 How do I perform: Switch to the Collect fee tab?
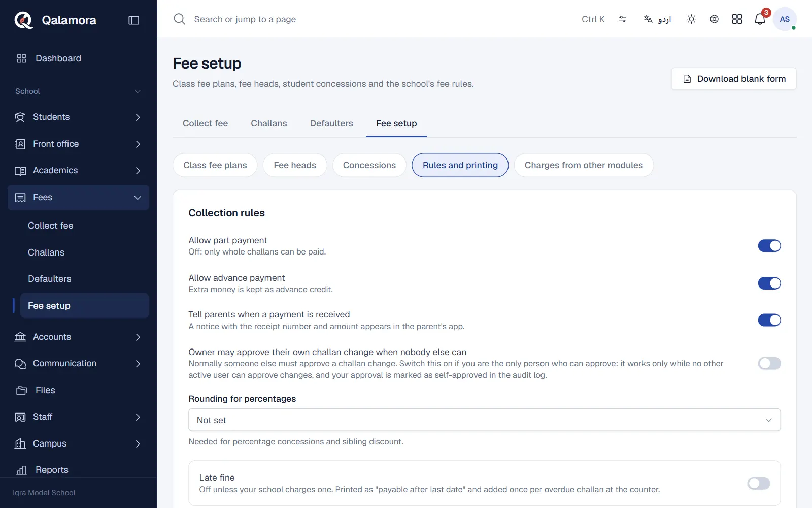pos(205,123)
